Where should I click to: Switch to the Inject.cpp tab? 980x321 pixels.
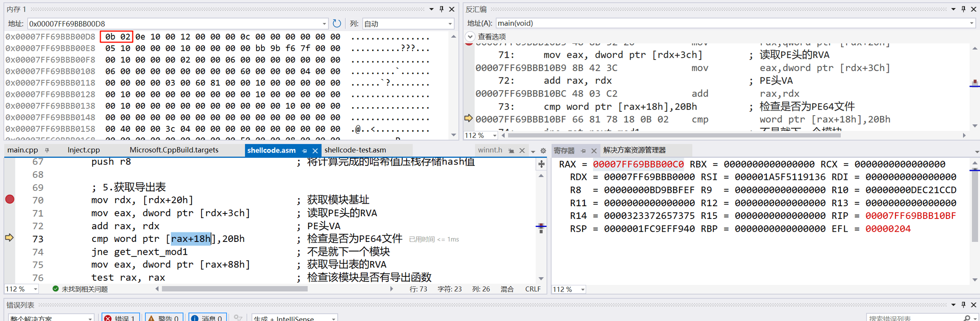[84, 150]
